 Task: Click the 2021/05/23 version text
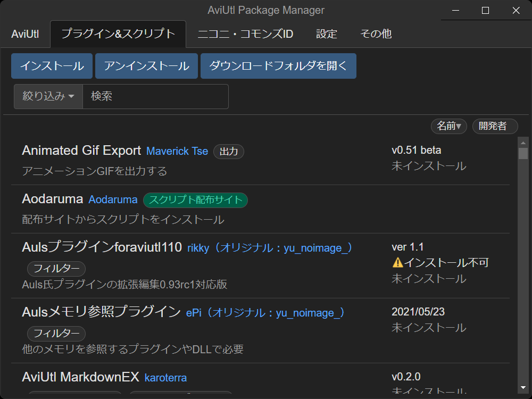point(418,312)
